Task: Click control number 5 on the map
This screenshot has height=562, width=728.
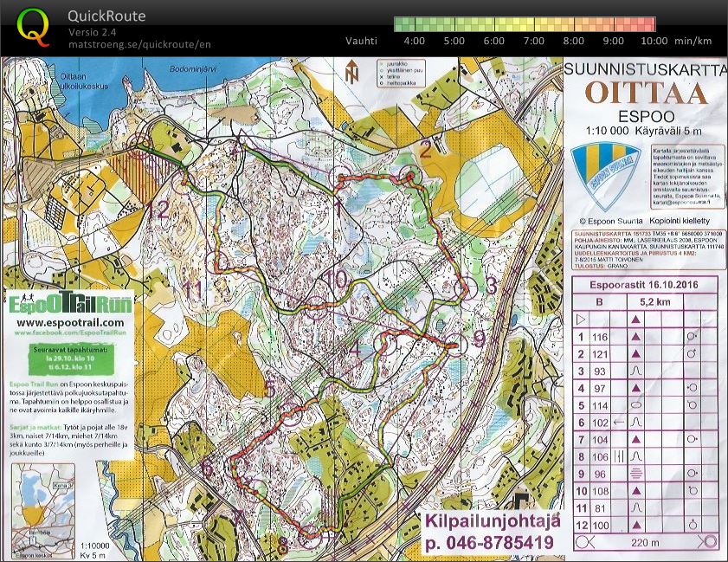Action: point(270,389)
